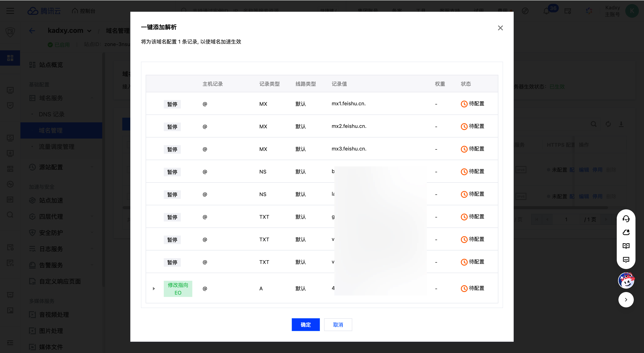Toggle 暂停 tag on mx1.feishu.cn row

[172, 104]
